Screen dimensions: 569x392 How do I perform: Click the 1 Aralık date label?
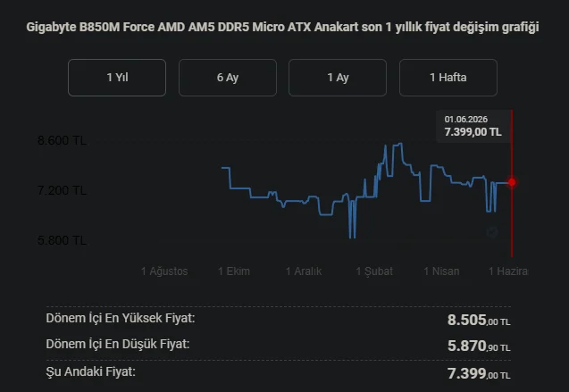pos(304,271)
